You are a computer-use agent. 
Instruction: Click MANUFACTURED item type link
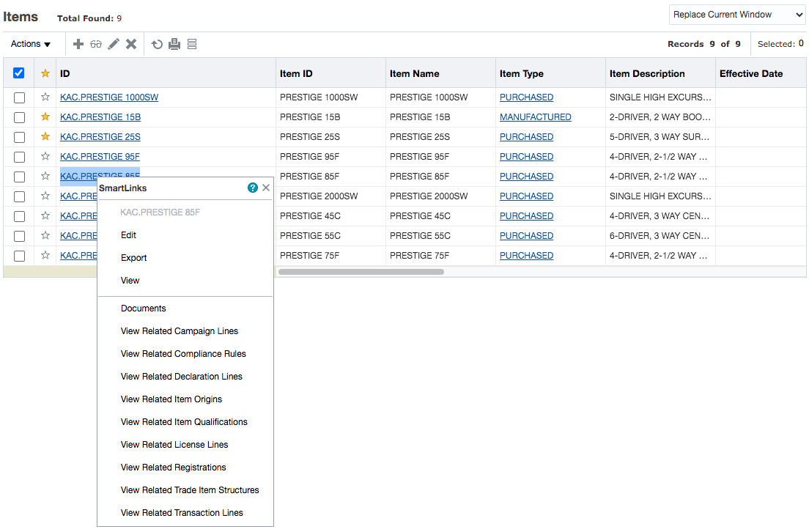pyautogui.click(x=535, y=117)
